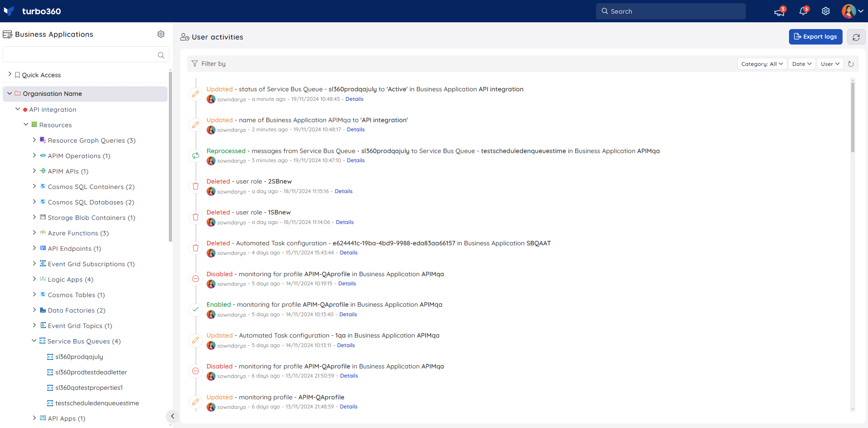Click the Data Factories icon
The image size is (868, 428).
[x=43, y=310]
